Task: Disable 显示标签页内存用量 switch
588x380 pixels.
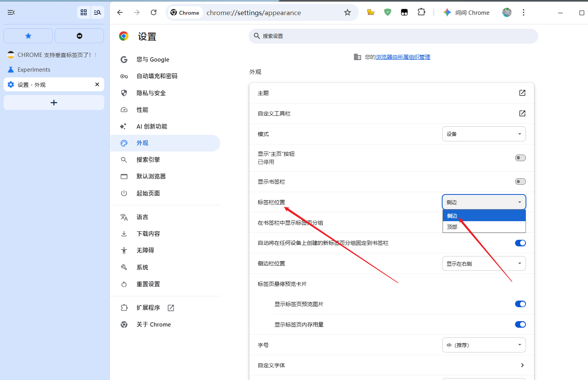Action: 520,325
